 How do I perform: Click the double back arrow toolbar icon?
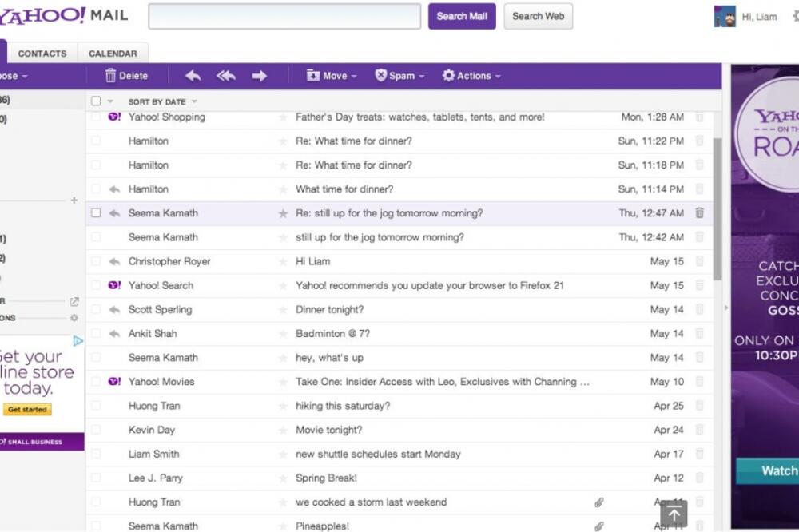point(225,75)
